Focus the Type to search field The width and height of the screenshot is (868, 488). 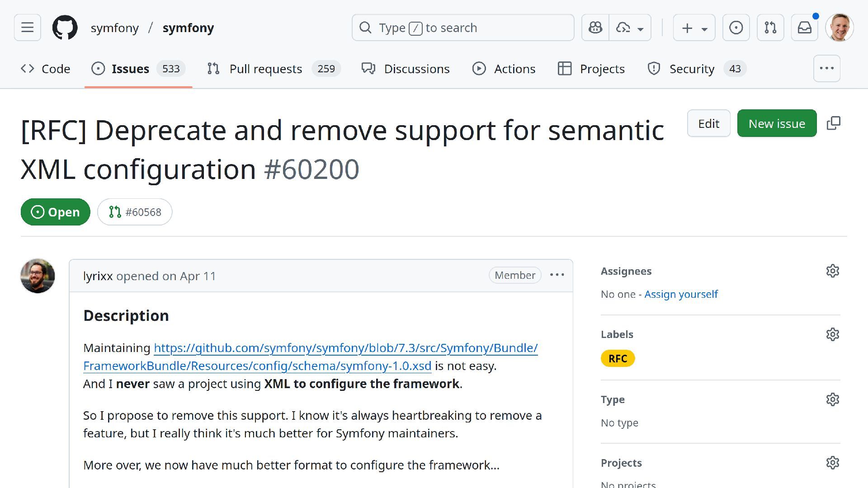click(x=462, y=28)
